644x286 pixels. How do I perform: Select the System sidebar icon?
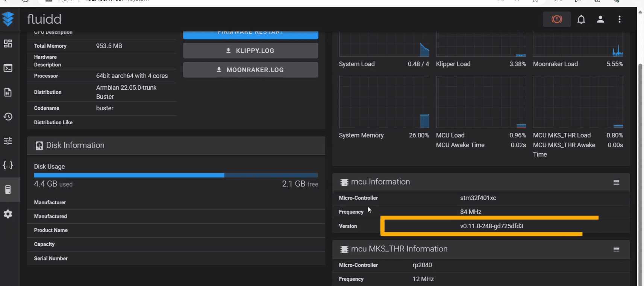click(8, 190)
